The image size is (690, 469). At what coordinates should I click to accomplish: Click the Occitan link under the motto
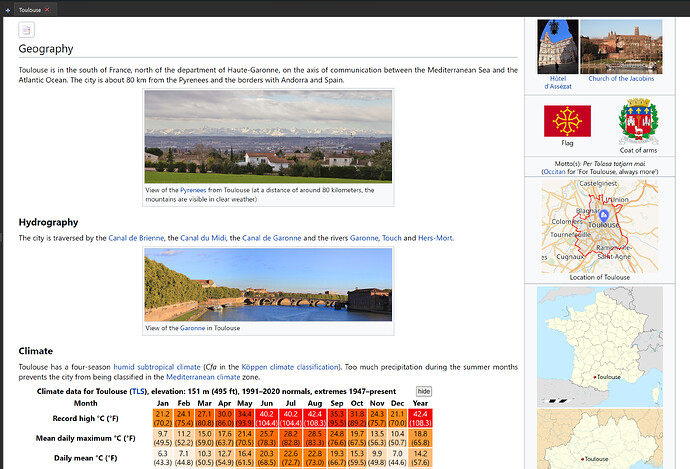[x=554, y=171]
